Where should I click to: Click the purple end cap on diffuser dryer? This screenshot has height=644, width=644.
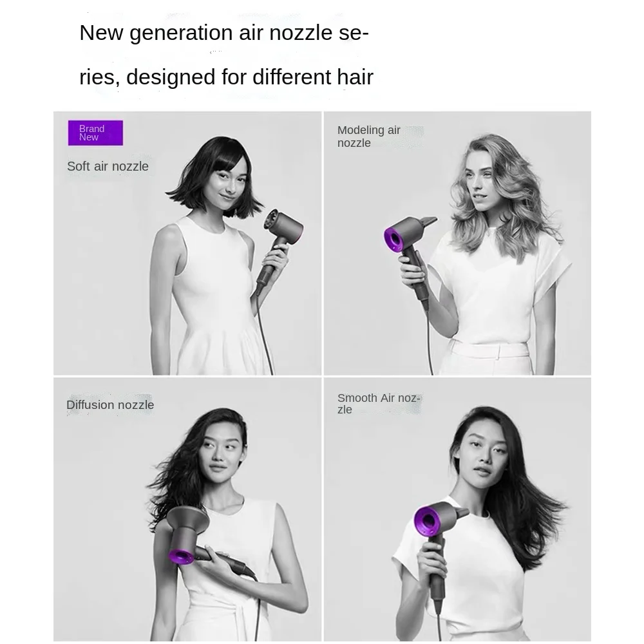pos(181,557)
